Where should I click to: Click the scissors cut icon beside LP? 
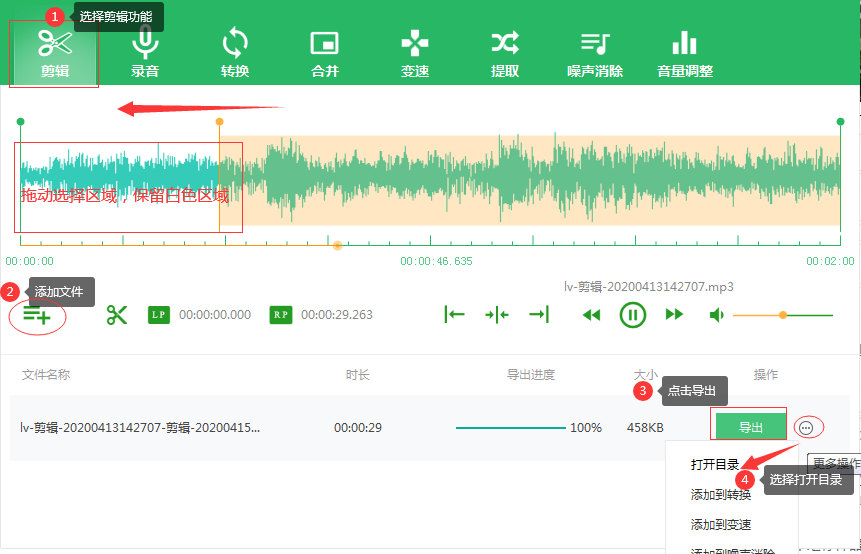point(116,315)
